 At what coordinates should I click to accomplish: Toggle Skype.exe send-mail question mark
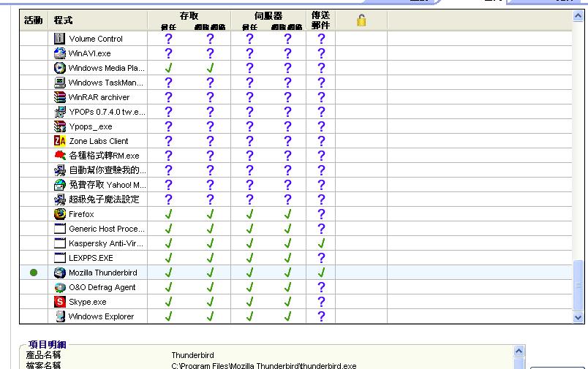(x=321, y=302)
